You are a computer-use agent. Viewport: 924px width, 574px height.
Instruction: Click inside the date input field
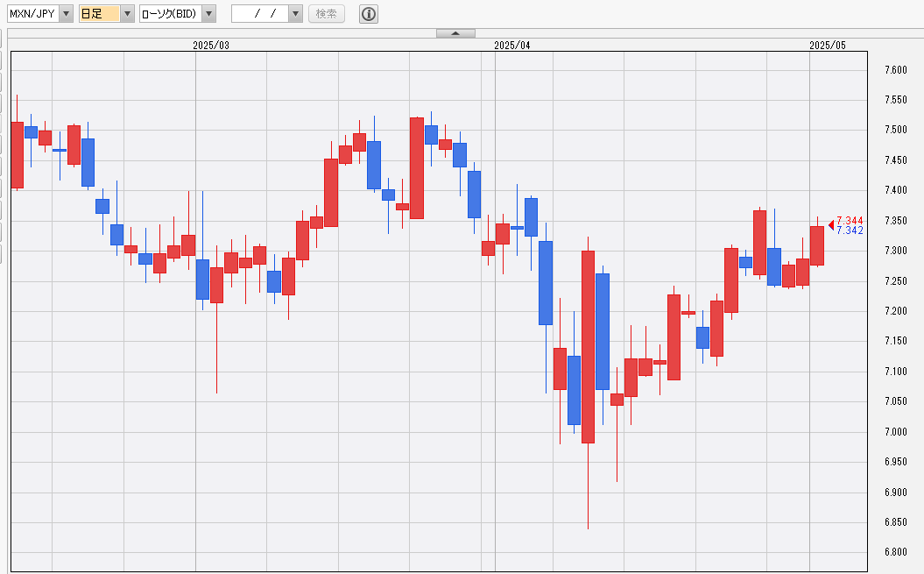click(258, 14)
